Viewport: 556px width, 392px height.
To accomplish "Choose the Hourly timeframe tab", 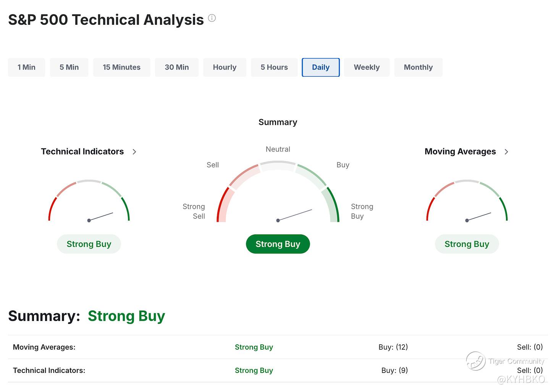I will [x=225, y=67].
